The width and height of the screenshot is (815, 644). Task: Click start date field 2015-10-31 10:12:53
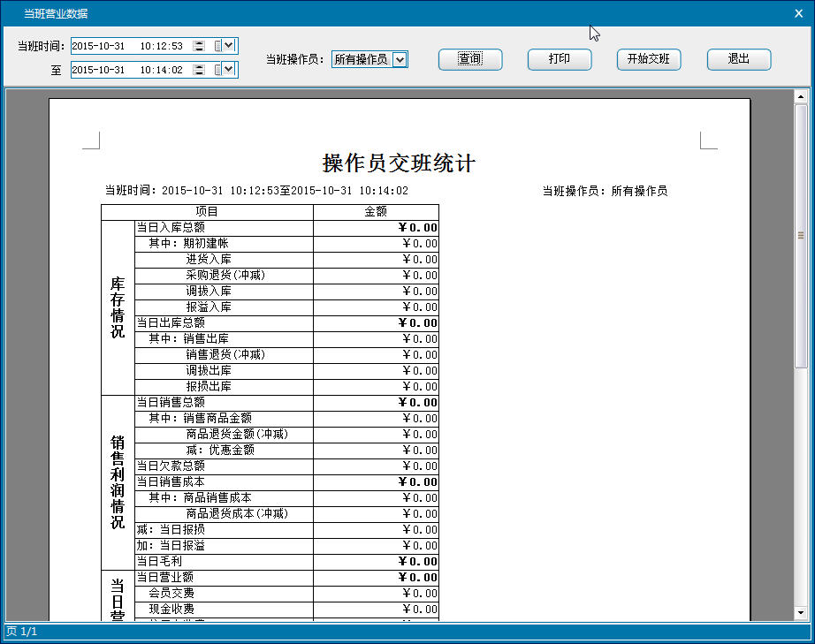point(155,46)
